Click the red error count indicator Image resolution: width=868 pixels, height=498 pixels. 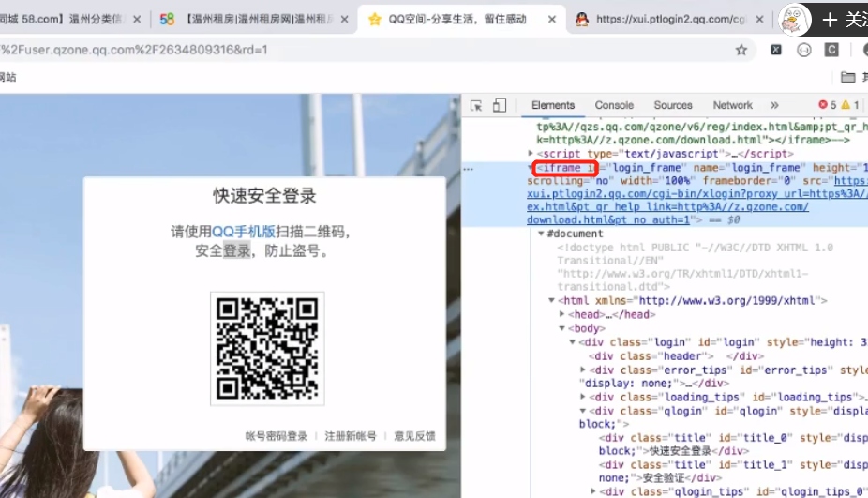[x=828, y=105]
